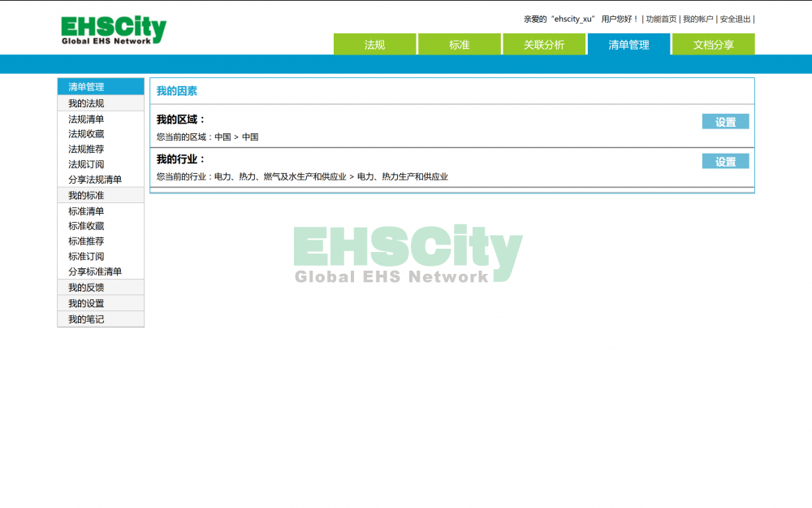Click the current industry text 电力、热力生产和供应业

point(403,176)
